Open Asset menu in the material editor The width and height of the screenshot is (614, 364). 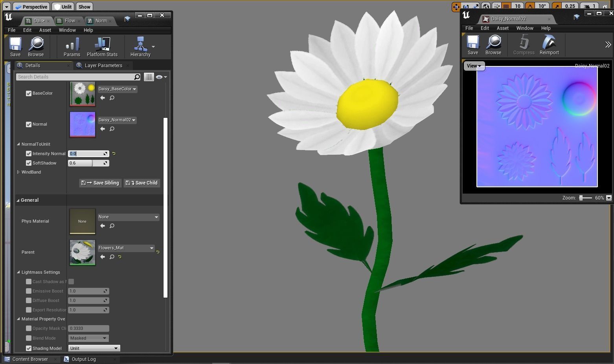pos(45,30)
